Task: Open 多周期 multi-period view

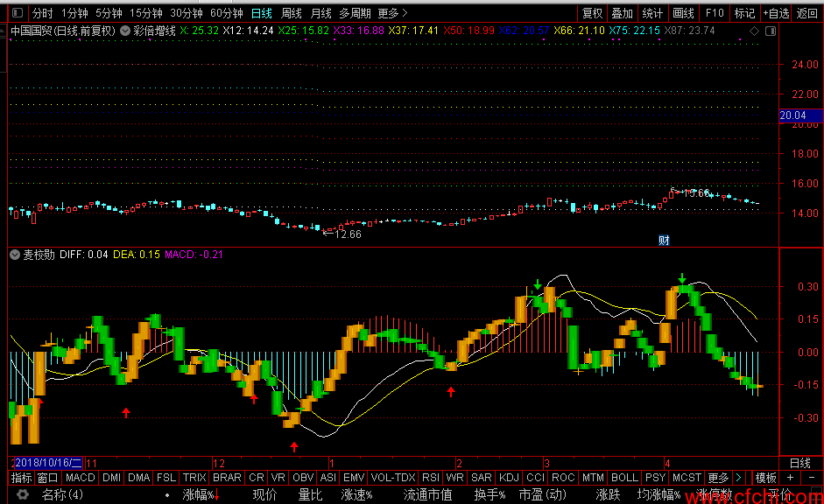Action: (355, 13)
